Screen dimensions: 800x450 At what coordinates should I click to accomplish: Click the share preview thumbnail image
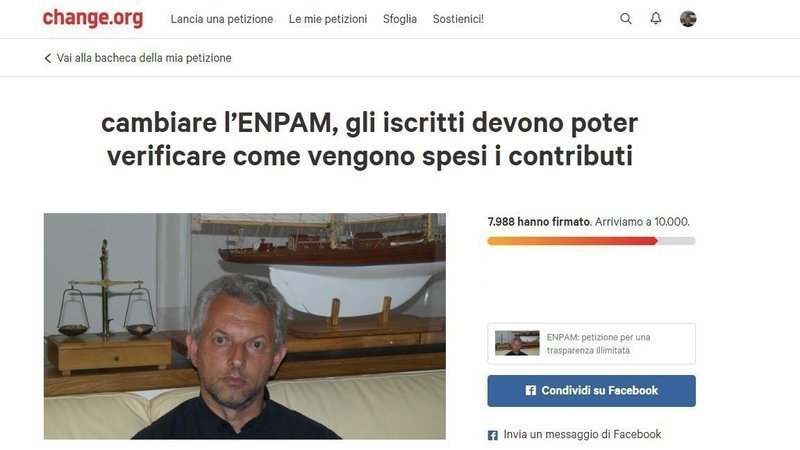(x=517, y=343)
